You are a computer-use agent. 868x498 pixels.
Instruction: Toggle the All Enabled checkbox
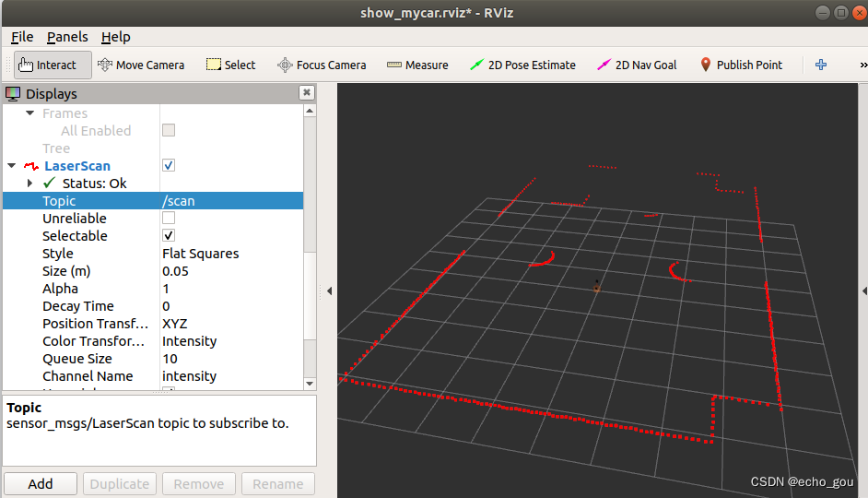tap(169, 130)
